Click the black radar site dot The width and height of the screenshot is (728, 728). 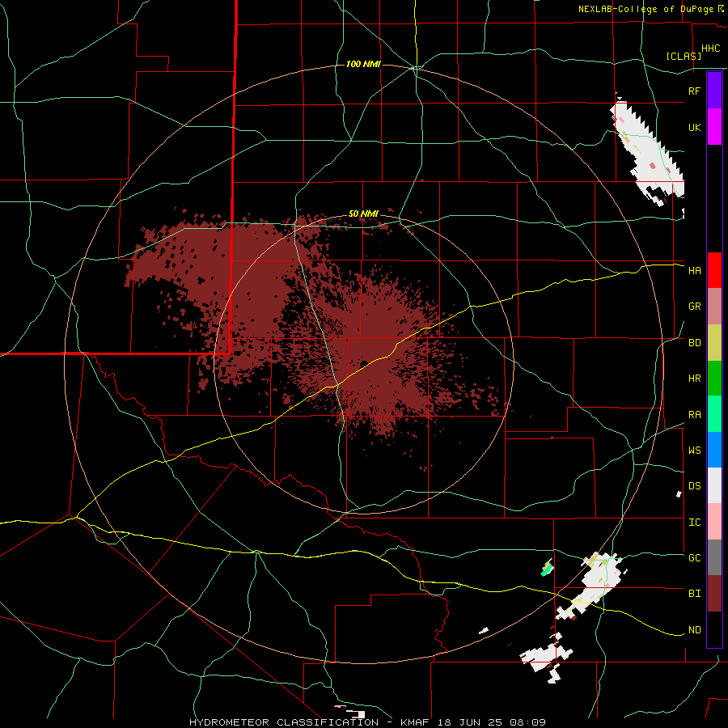click(364, 363)
